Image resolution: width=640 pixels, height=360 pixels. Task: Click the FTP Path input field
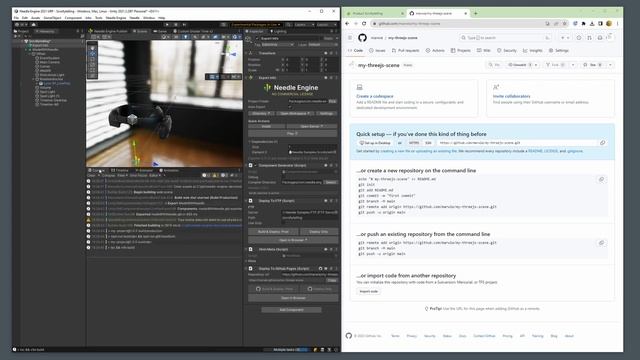pos(309,218)
